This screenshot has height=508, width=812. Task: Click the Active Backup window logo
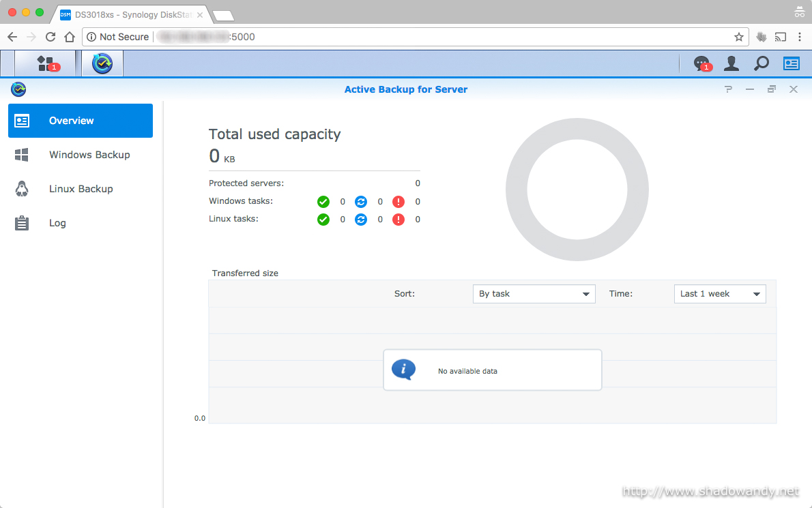pyautogui.click(x=18, y=89)
